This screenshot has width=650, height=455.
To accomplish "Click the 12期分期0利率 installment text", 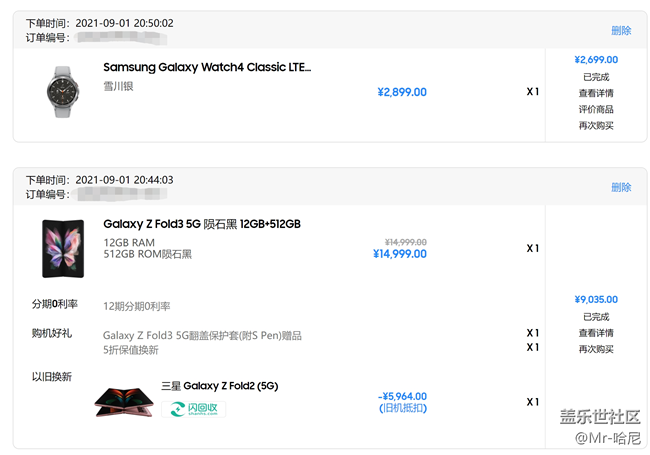I will [x=137, y=305].
